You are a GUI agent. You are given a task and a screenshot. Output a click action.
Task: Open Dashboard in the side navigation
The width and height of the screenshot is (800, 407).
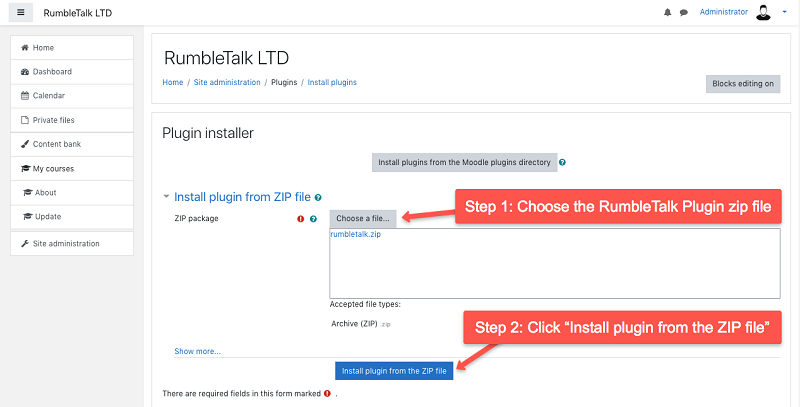pos(52,72)
